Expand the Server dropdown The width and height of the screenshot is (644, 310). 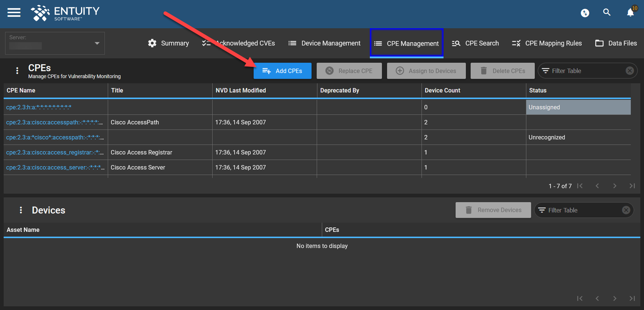pyautogui.click(x=55, y=43)
